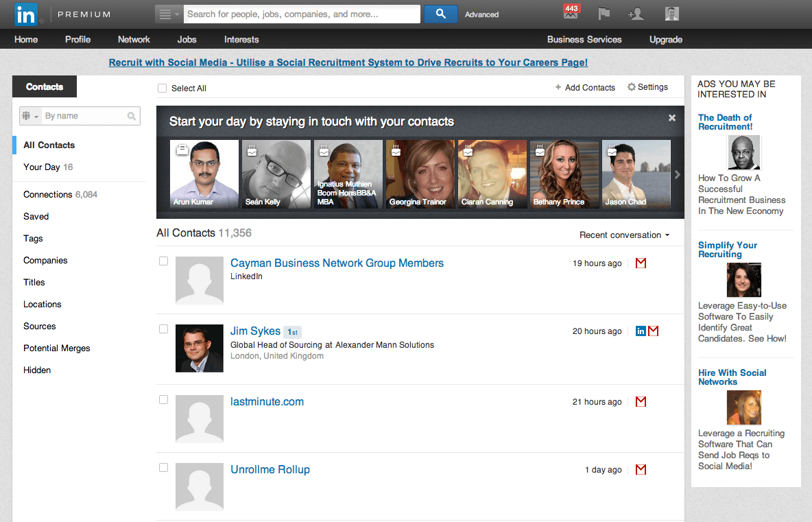Click Gmail icon for lastminute.com
812x522 pixels.
[x=641, y=401]
